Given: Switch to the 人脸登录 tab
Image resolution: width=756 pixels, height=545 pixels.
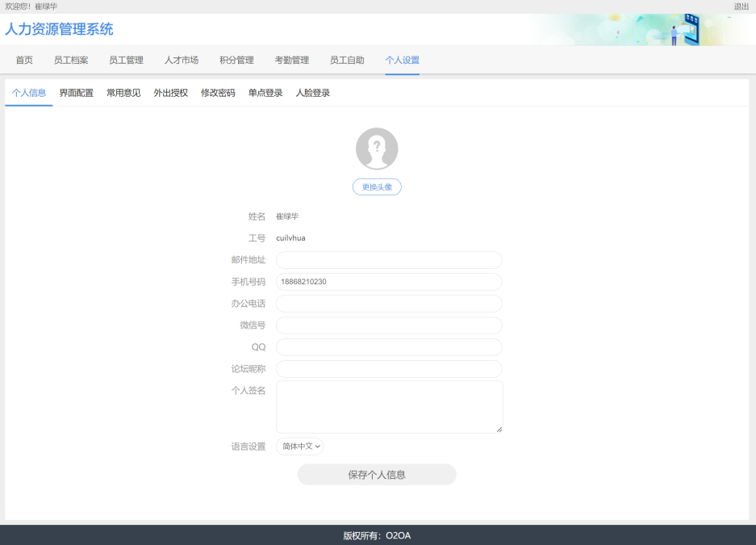Looking at the screenshot, I should (313, 93).
